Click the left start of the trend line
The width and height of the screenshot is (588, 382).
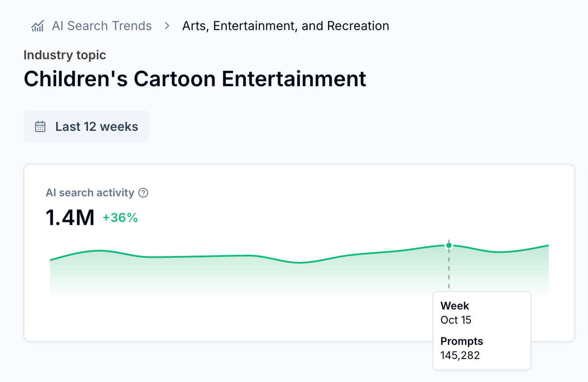pyautogui.click(x=51, y=260)
